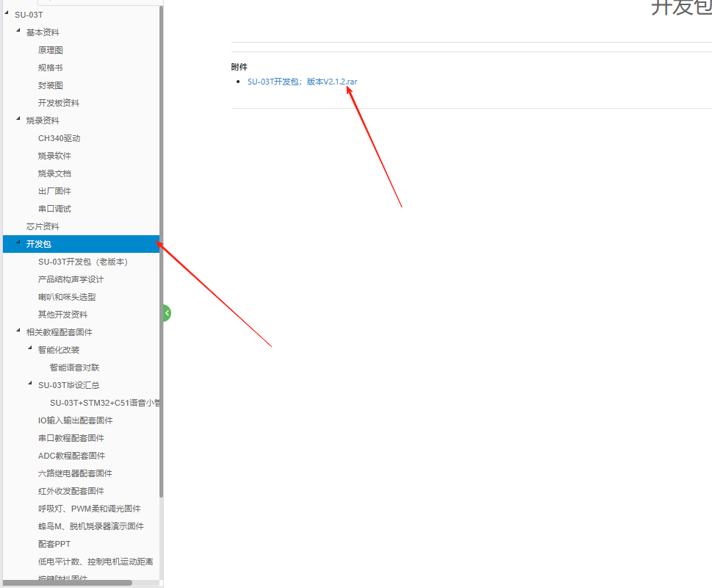The image size is (712, 588).
Task: Collapse the 相关教程配套固件 section arrow
Action: click(x=18, y=331)
